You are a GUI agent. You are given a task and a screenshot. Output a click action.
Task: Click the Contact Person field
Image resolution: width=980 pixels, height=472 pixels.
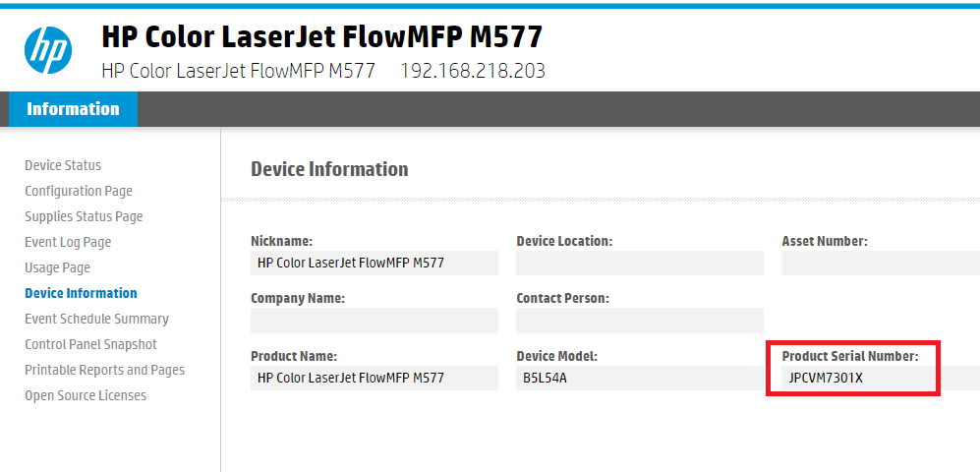click(639, 321)
